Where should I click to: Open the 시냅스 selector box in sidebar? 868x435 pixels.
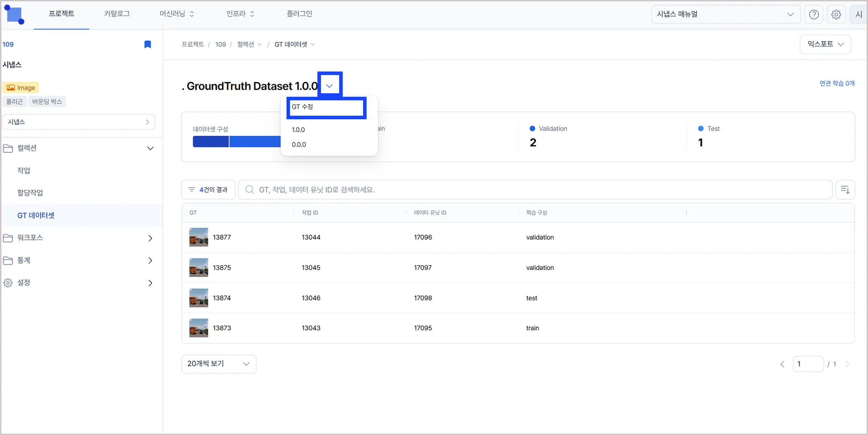tap(79, 122)
